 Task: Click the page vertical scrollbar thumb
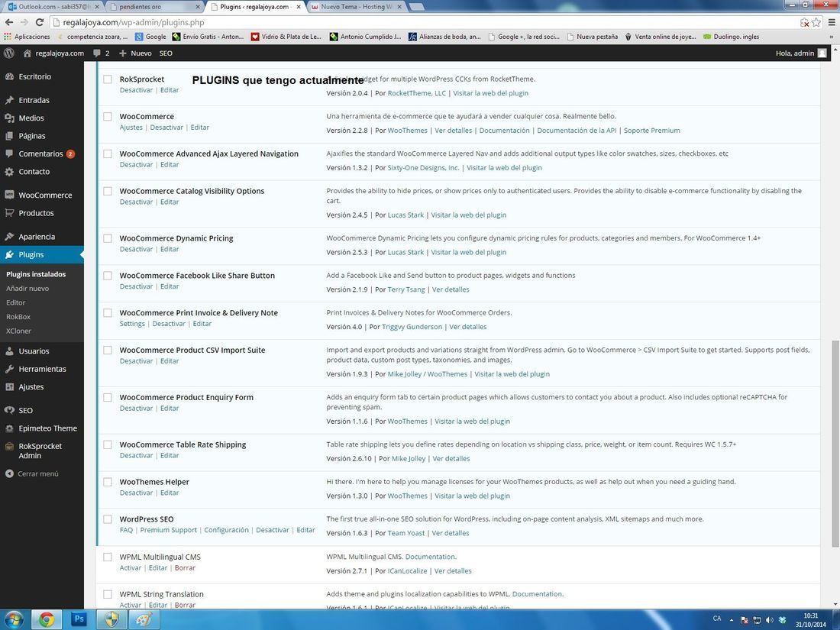tap(835, 444)
